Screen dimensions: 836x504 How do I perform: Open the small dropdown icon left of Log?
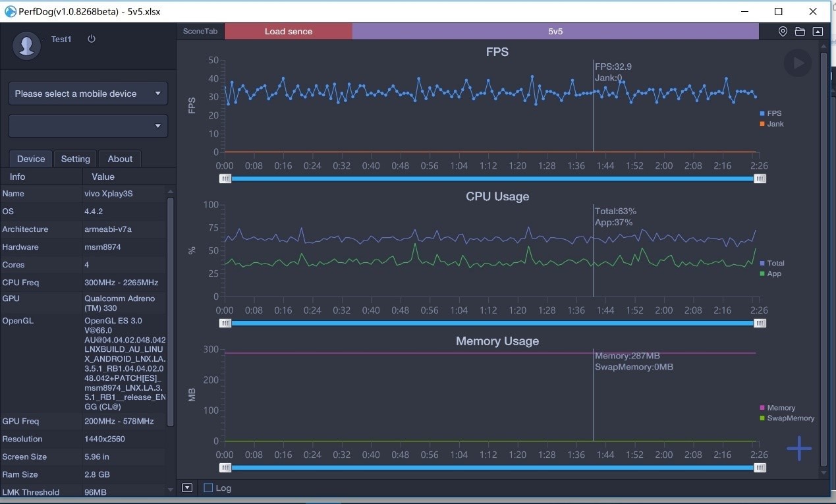(x=186, y=488)
